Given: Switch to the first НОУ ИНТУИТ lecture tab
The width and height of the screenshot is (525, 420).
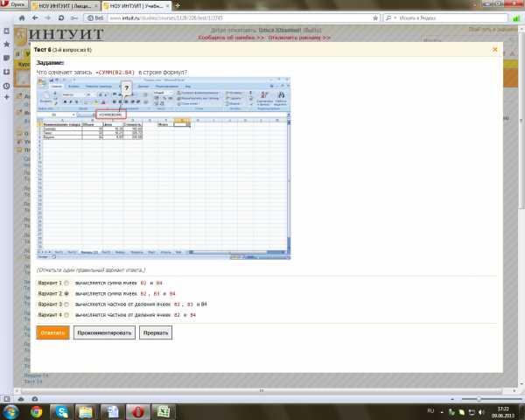Looking at the screenshot, I should [x=65, y=6].
